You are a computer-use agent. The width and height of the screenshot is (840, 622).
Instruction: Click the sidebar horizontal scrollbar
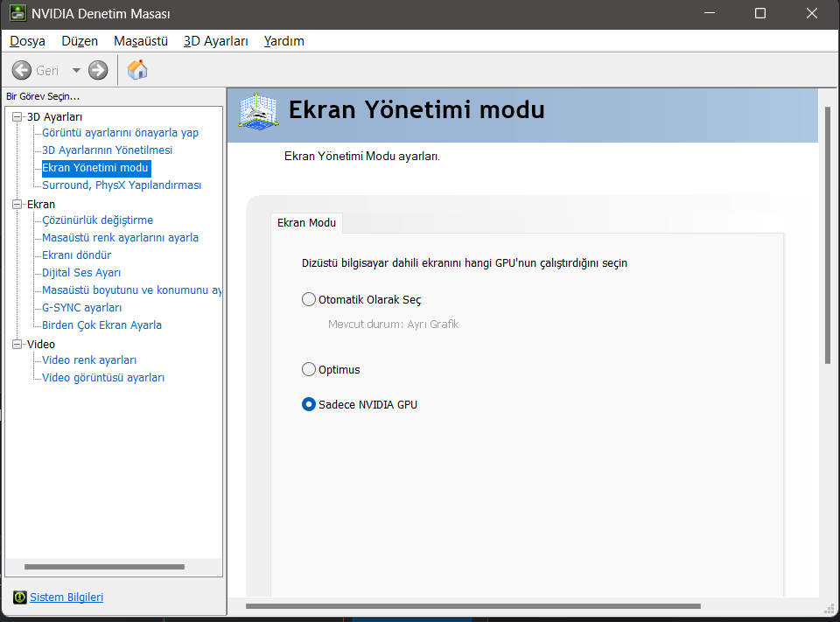[105, 567]
